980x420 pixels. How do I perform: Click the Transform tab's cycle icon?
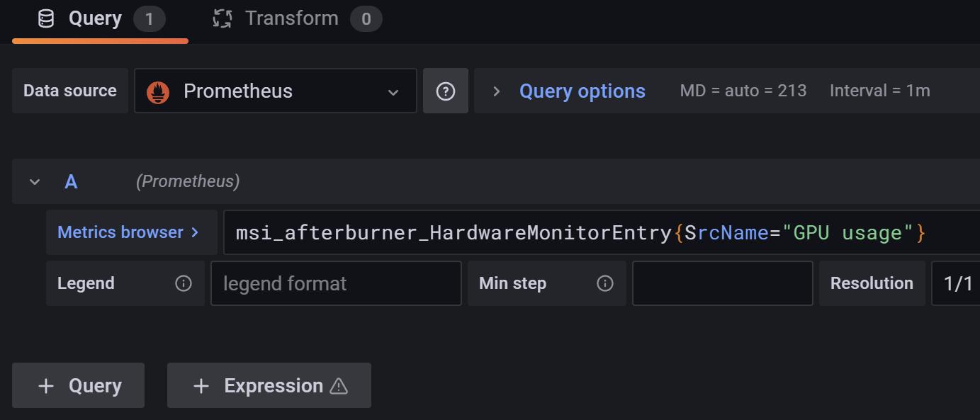click(223, 18)
